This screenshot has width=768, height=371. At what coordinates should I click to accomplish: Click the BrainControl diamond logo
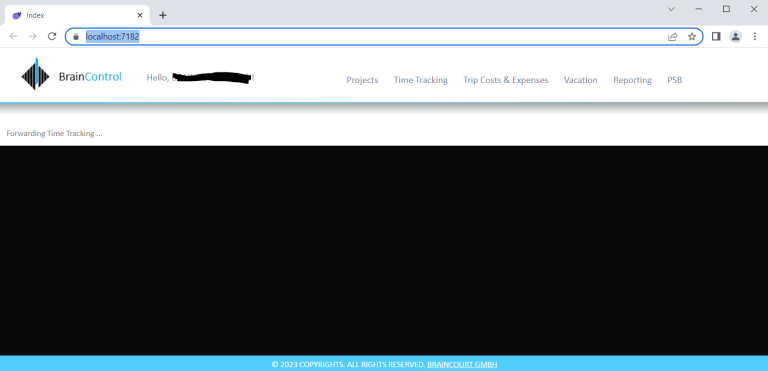(x=36, y=74)
